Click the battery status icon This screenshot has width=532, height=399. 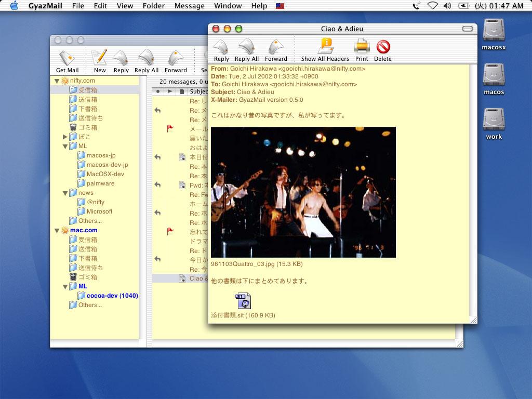[464, 6]
